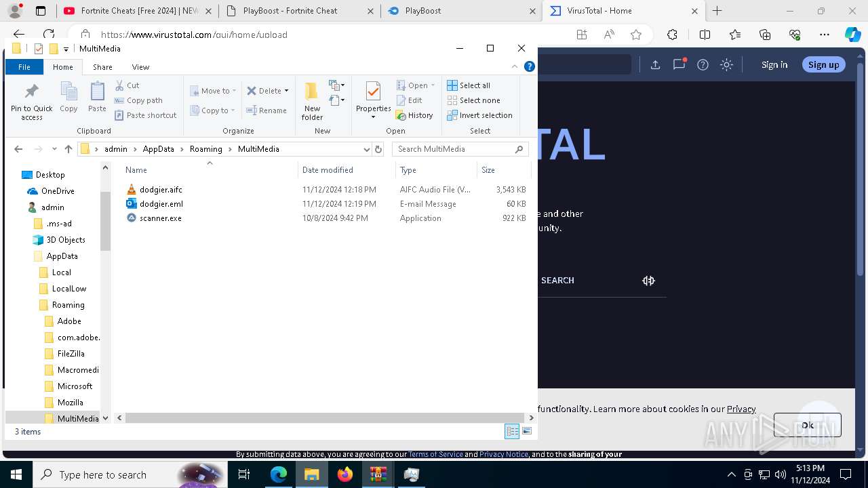Click Select all
This screenshot has width=868, height=488.
pyautogui.click(x=469, y=85)
